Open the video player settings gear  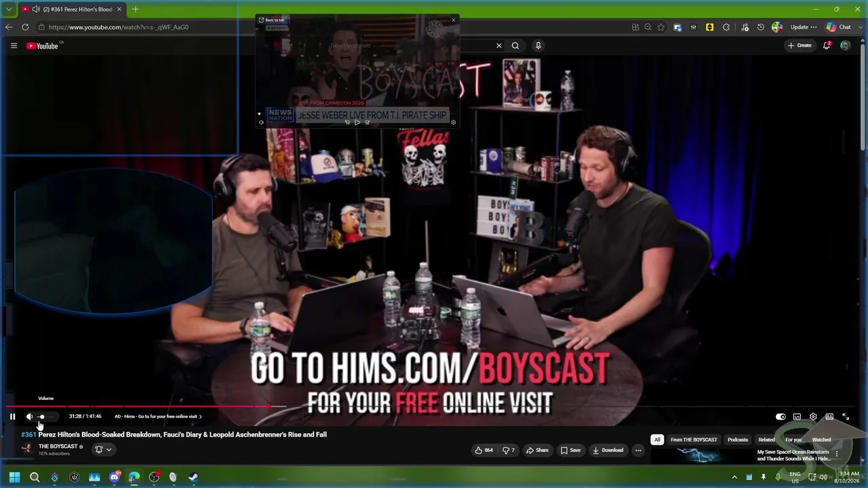coord(813,417)
